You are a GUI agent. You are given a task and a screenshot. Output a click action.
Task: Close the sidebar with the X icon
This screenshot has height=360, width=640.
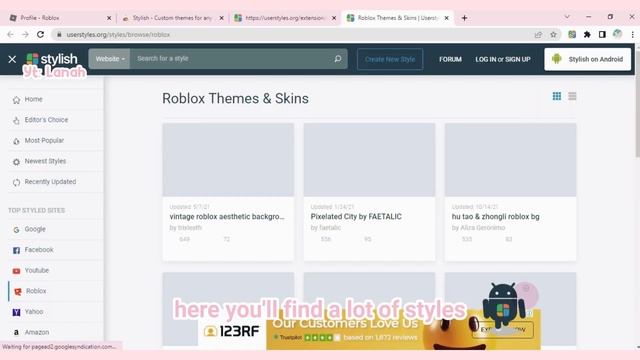click(12, 59)
